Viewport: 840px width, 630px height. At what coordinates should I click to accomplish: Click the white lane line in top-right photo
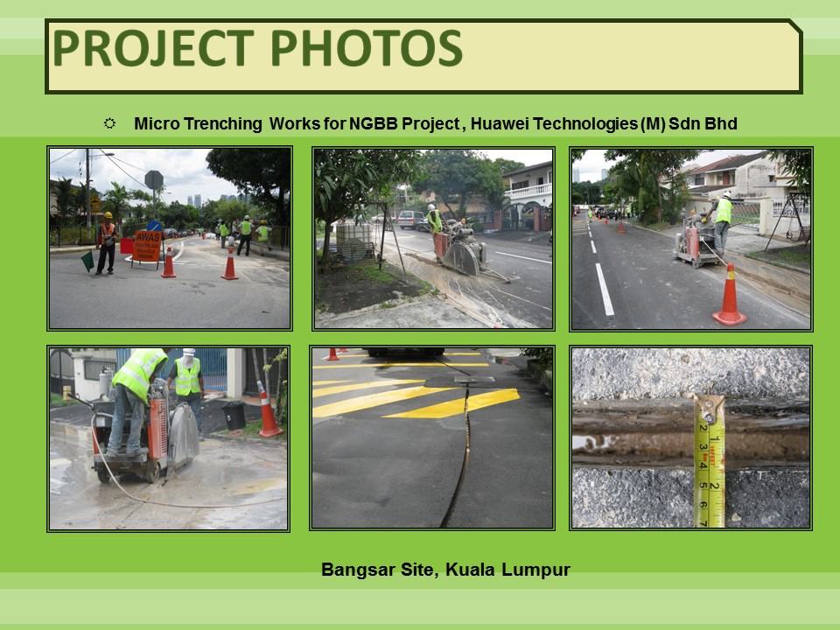(604, 289)
